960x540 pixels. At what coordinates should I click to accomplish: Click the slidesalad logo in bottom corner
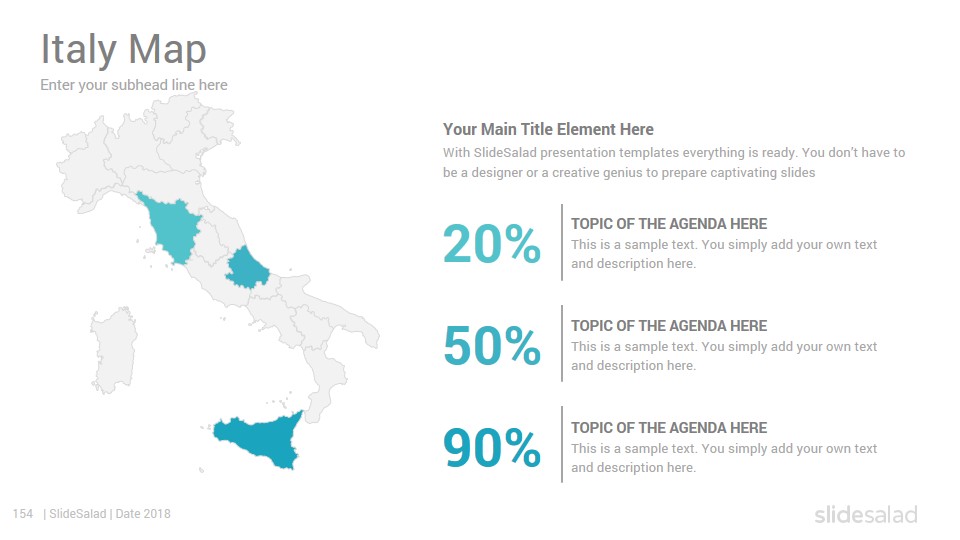[x=866, y=515]
